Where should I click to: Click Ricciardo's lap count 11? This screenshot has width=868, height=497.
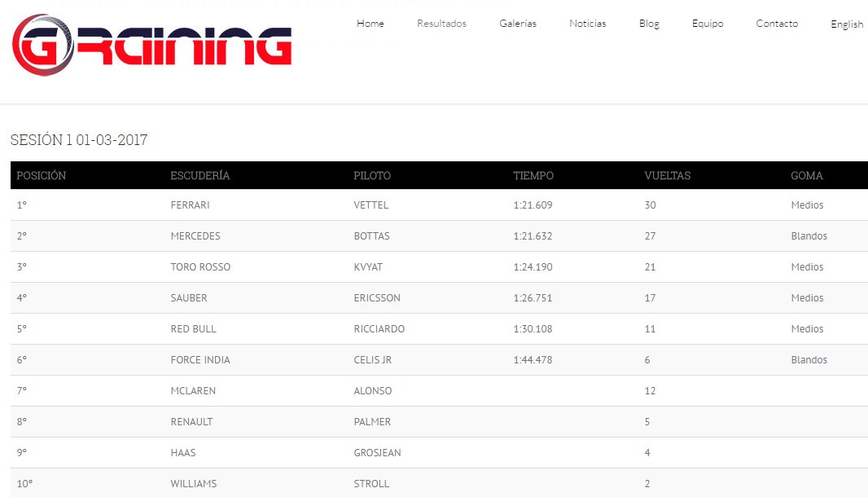(x=650, y=329)
